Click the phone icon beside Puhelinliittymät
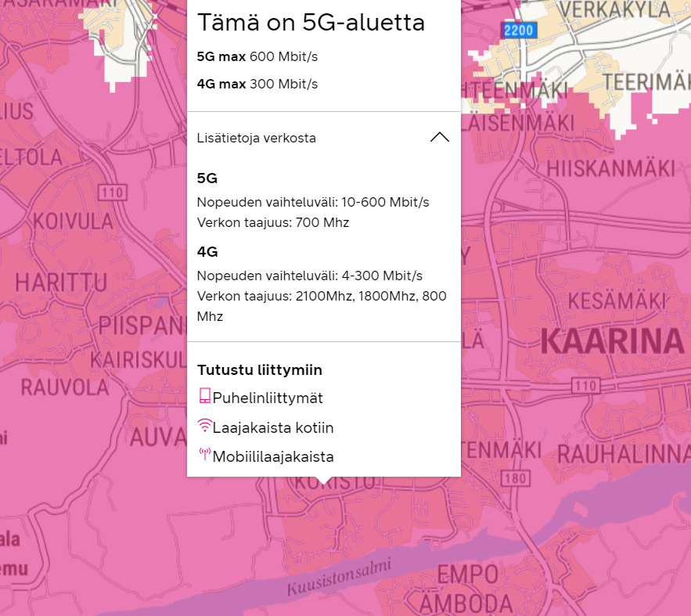 point(205,396)
